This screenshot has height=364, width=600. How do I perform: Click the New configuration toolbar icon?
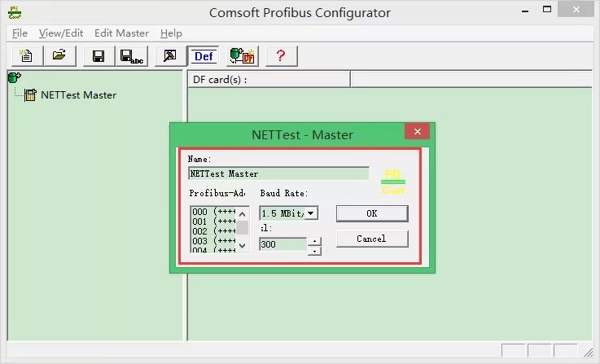click(27, 56)
